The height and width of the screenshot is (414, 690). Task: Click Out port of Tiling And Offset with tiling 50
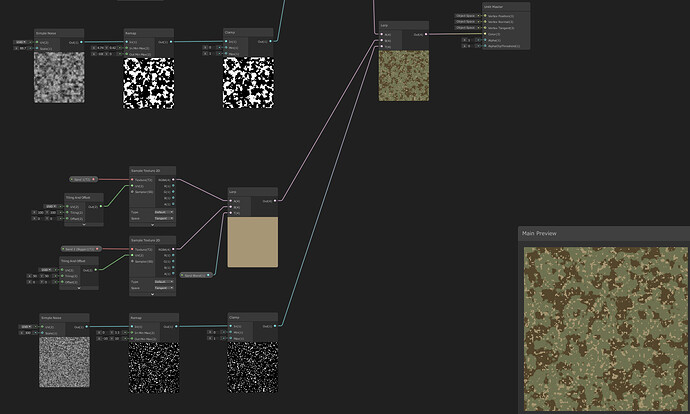tap(95, 270)
